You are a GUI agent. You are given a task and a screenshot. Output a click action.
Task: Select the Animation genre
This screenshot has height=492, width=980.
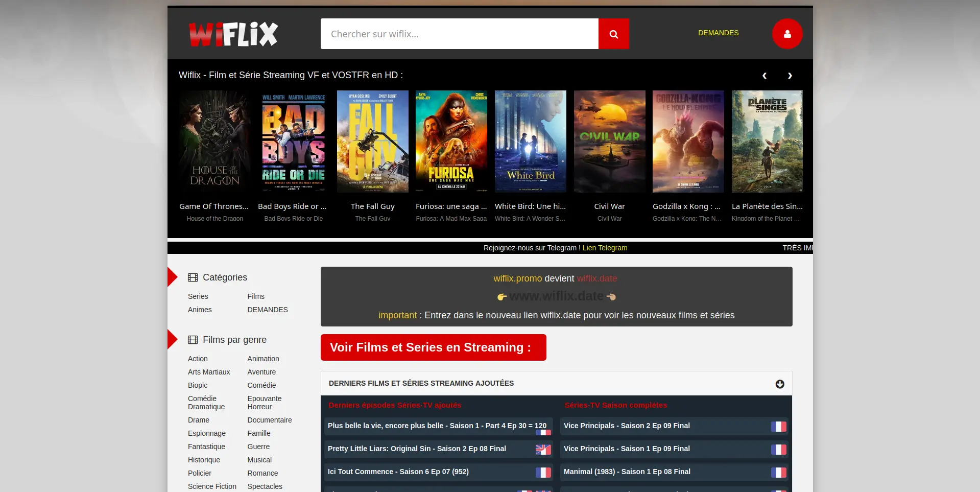263,359
